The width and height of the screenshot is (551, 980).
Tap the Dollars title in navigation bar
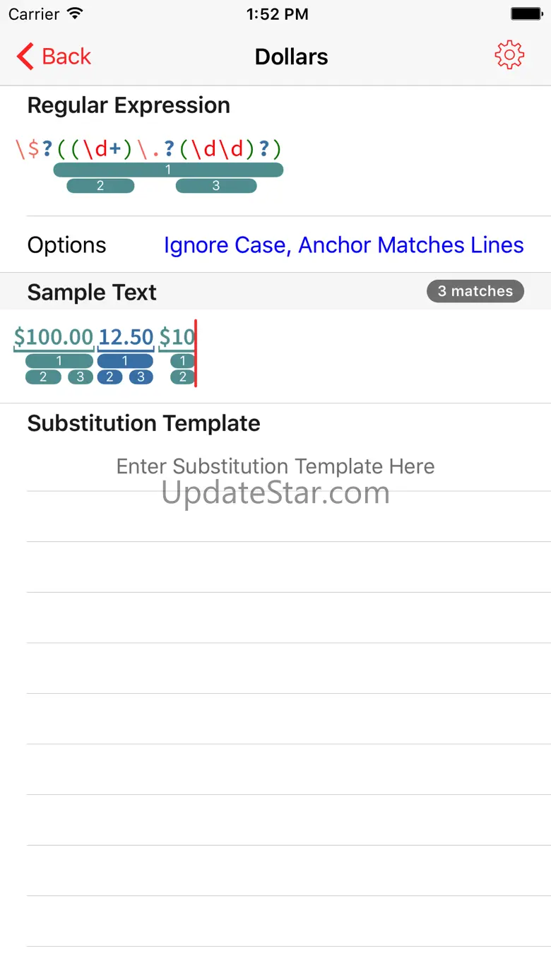(291, 57)
